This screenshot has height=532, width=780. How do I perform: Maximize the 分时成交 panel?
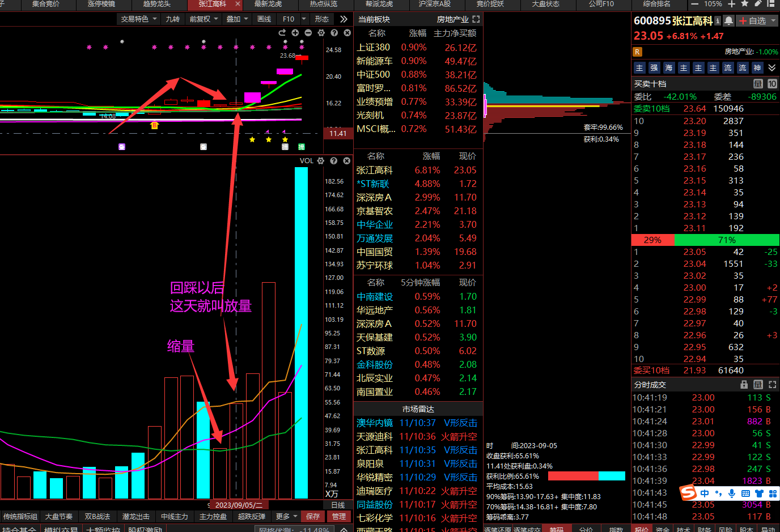[772, 385]
